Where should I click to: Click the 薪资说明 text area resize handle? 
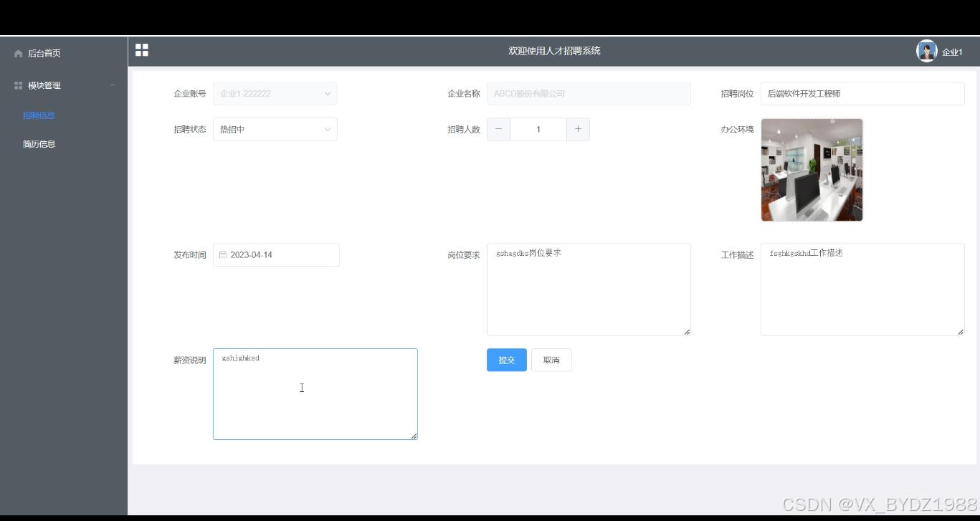[x=414, y=436]
